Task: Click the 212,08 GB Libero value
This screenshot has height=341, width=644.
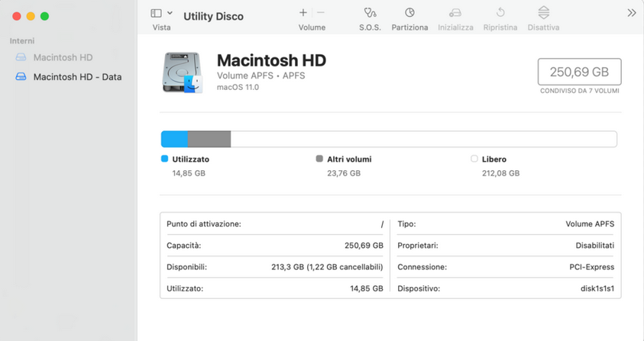Action: click(x=500, y=173)
